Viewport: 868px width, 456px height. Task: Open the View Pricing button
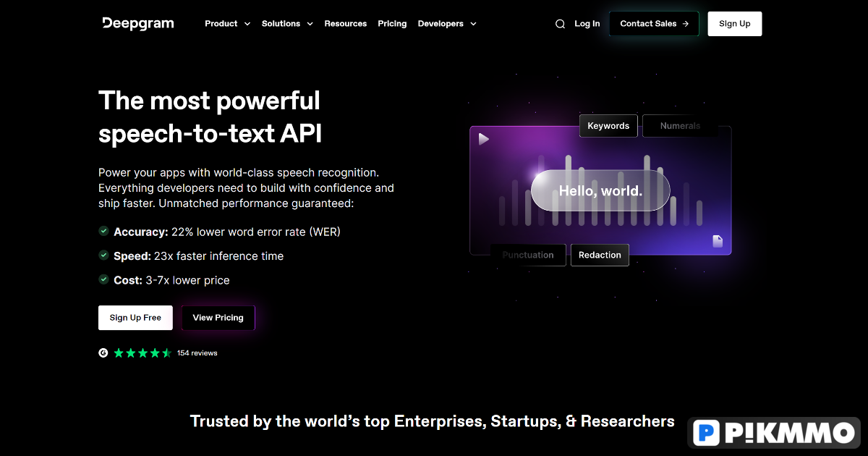(218, 318)
